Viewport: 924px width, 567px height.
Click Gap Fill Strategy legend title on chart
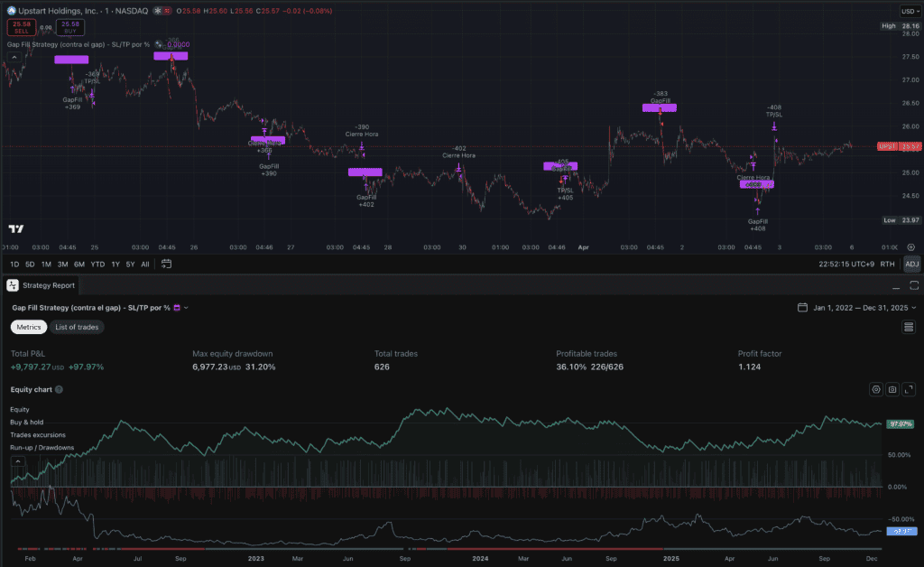point(79,44)
